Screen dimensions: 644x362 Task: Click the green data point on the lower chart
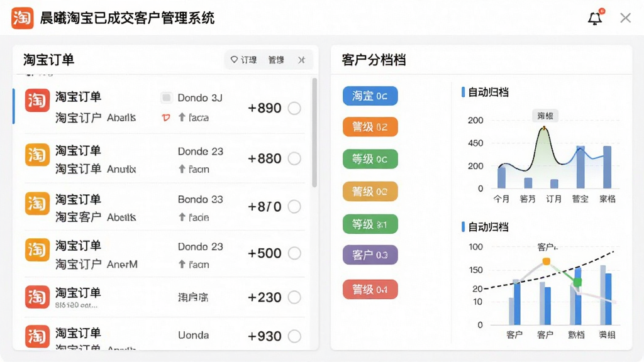pos(577,282)
